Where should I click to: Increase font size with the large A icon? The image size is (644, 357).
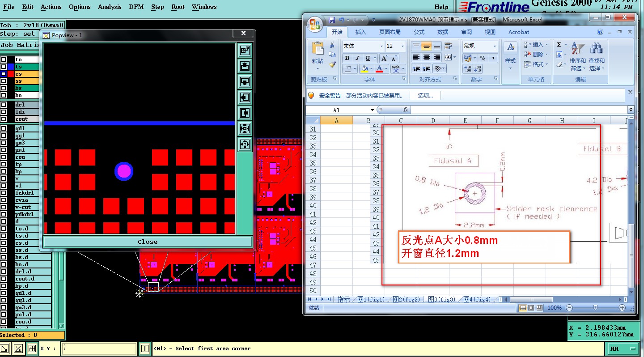point(384,58)
